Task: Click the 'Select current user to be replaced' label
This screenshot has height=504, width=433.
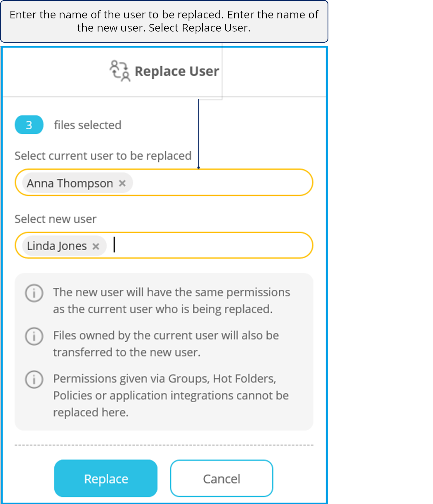Action: (x=103, y=156)
